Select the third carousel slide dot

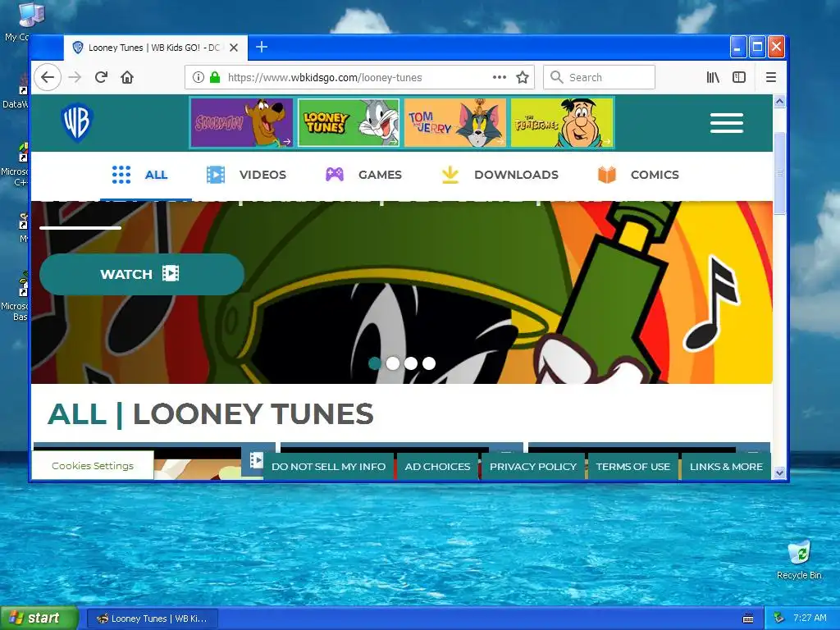coord(411,363)
